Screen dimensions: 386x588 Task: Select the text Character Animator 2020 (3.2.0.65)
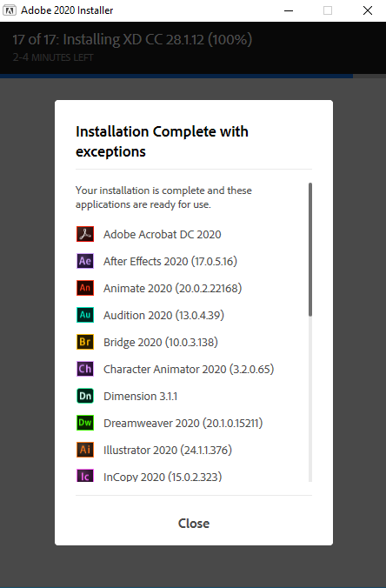pos(189,370)
